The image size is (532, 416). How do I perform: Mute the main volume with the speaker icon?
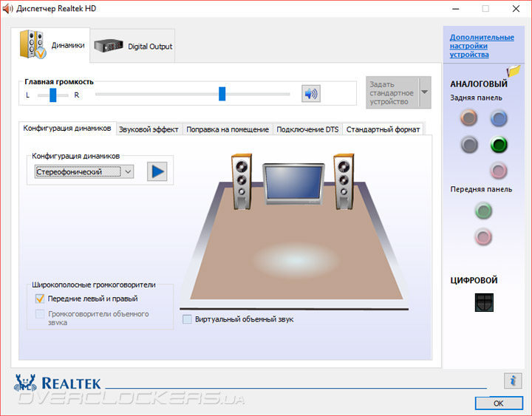pos(311,93)
